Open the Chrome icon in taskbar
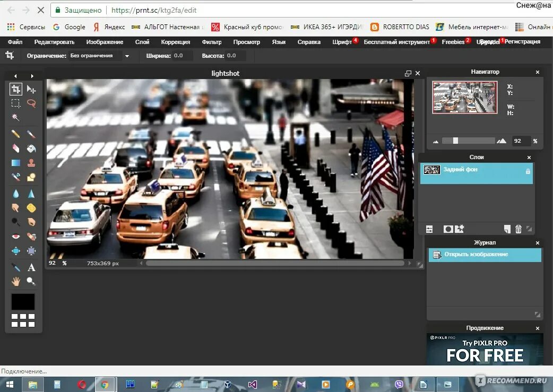553x392 pixels. click(105, 384)
